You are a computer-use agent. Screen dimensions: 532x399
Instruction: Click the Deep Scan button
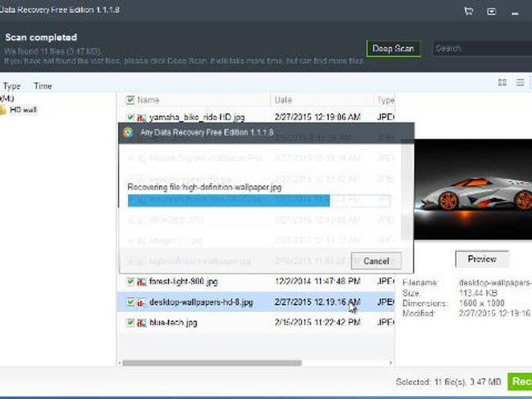pyautogui.click(x=393, y=49)
